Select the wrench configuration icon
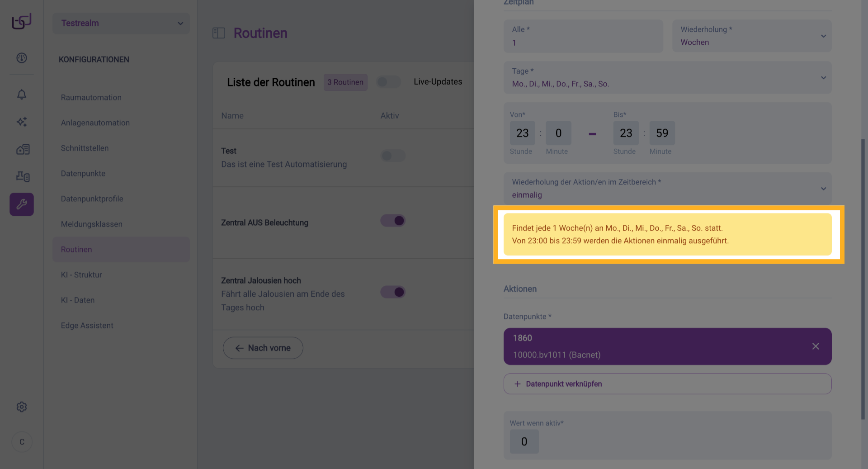The image size is (868, 469). (x=22, y=204)
